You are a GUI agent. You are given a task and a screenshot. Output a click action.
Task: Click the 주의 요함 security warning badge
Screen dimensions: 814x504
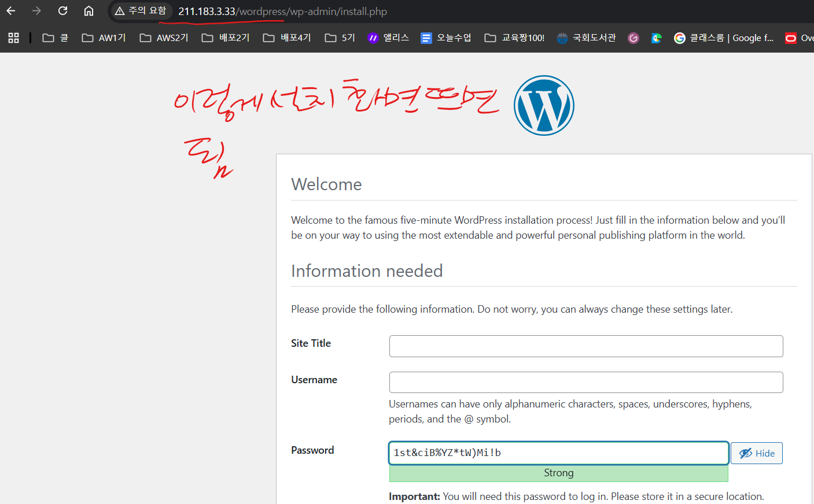click(x=141, y=11)
